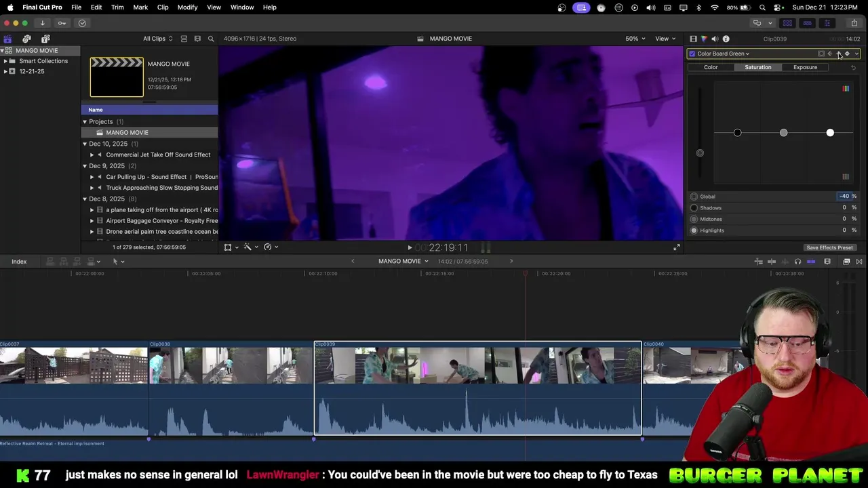Open Color Board Green options chevron at right
868x488 pixels.
[x=856, y=54]
